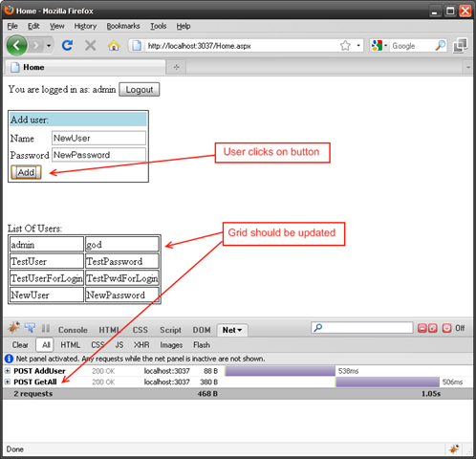The width and height of the screenshot is (476, 459).
Task: Click the Firebug status bar icon bottom right
Action: click(454, 448)
